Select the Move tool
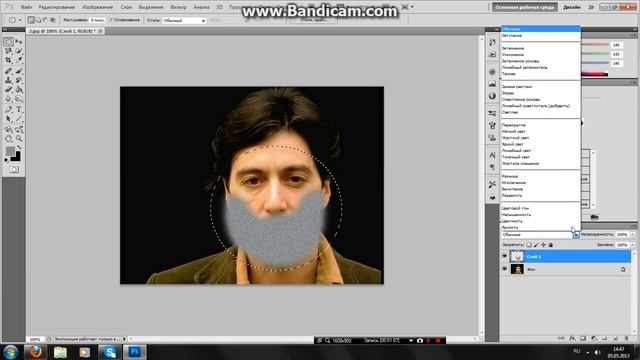 (x=19, y=42)
